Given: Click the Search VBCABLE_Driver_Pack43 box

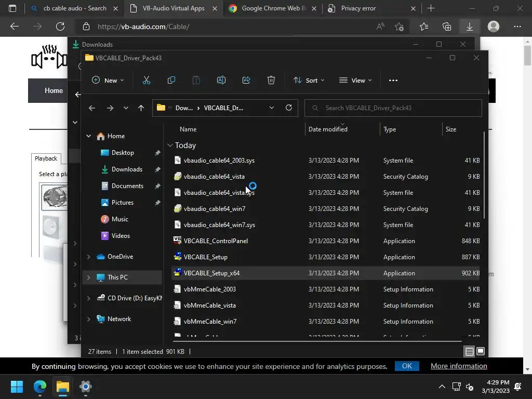Looking at the screenshot, I should tap(393, 108).
